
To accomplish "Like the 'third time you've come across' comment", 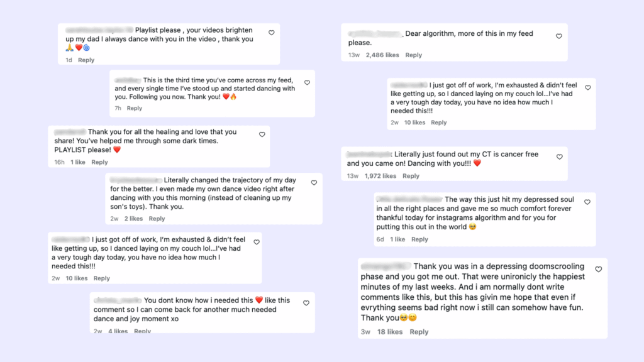I will click(307, 83).
